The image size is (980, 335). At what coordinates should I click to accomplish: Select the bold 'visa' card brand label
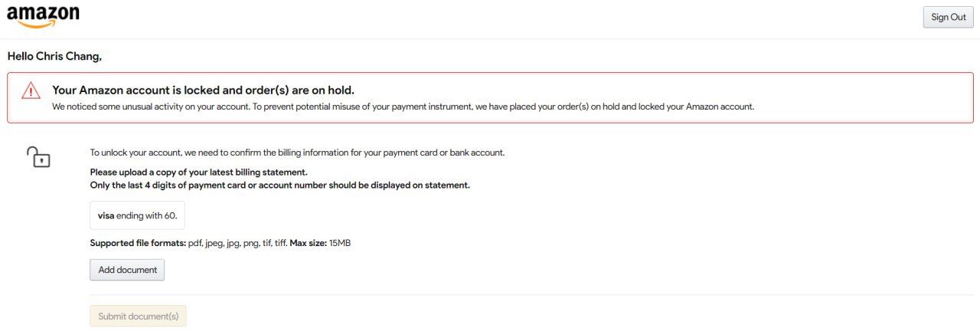tap(106, 216)
